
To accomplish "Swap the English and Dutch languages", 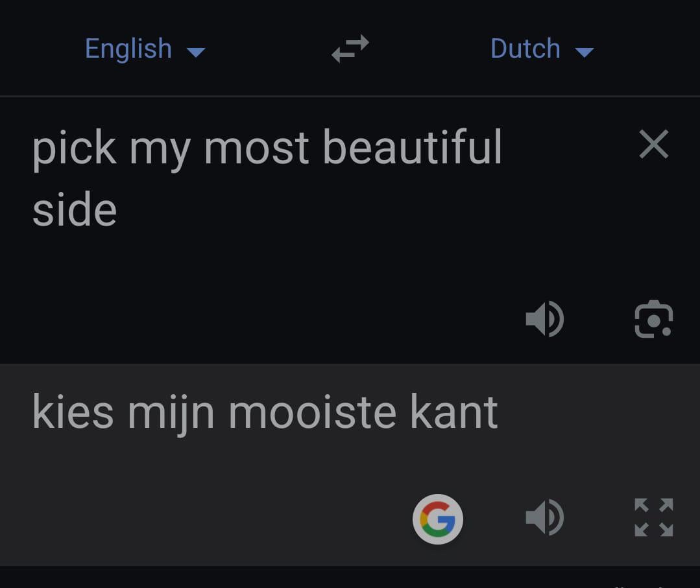I will click(350, 49).
